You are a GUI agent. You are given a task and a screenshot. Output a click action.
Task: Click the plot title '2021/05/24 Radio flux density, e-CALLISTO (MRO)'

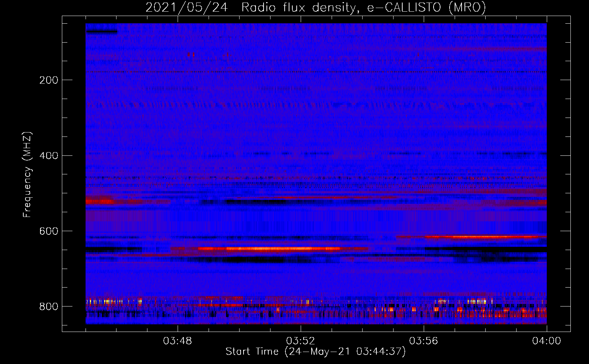pos(316,7)
